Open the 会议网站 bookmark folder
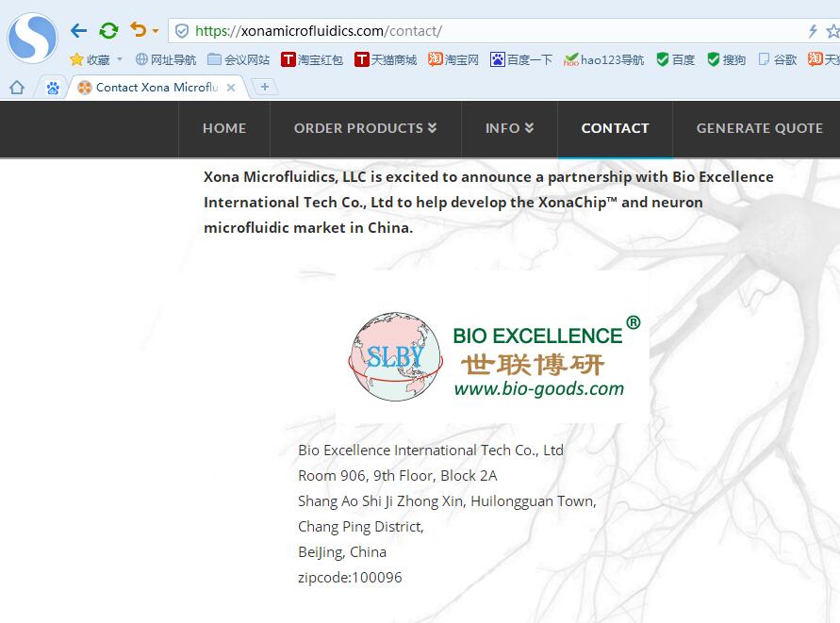The height and width of the screenshot is (623, 840). tap(239, 59)
